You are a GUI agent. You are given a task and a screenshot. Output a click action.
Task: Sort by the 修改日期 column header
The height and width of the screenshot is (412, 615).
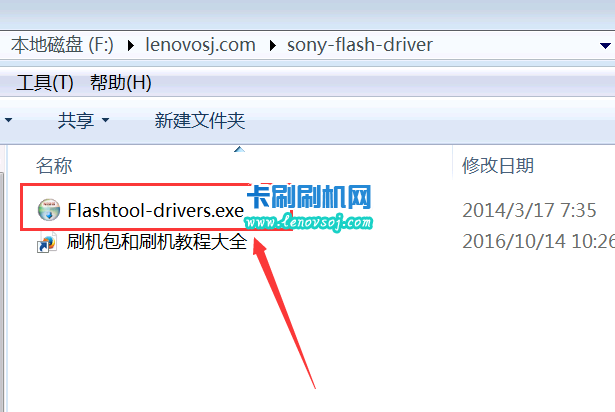497,166
